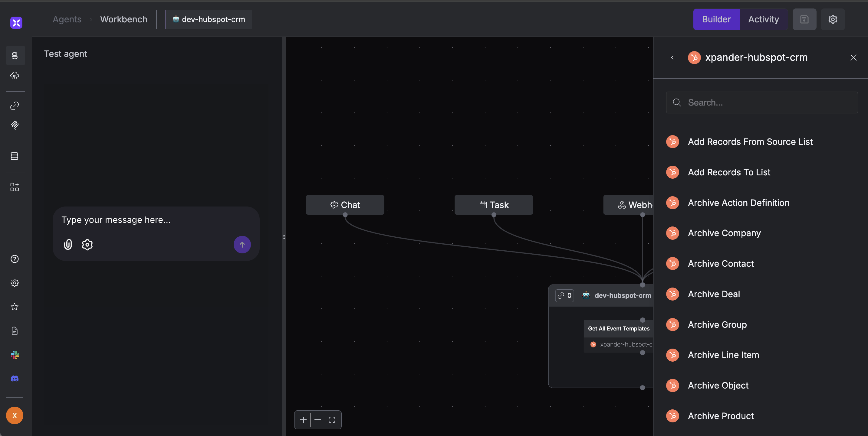Open the agent settings gear at top right
This screenshot has height=436, width=868.
(832, 20)
